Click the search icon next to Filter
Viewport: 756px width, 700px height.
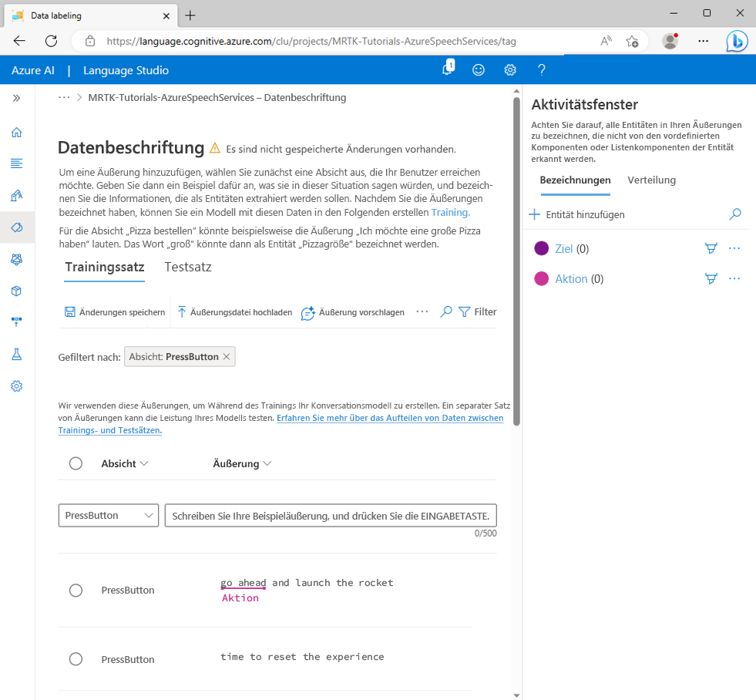(446, 312)
